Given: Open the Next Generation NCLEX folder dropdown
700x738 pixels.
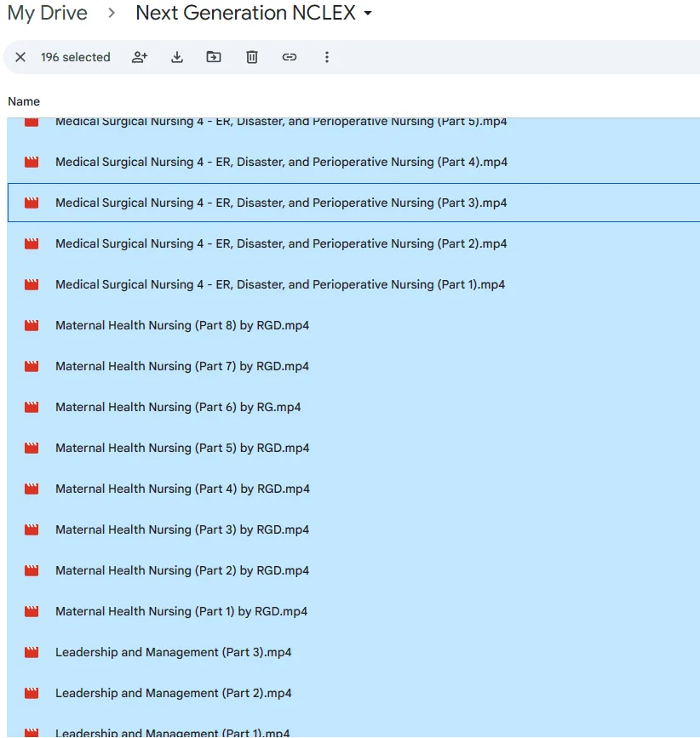Looking at the screenshot, I should click(x=368, y=13).
